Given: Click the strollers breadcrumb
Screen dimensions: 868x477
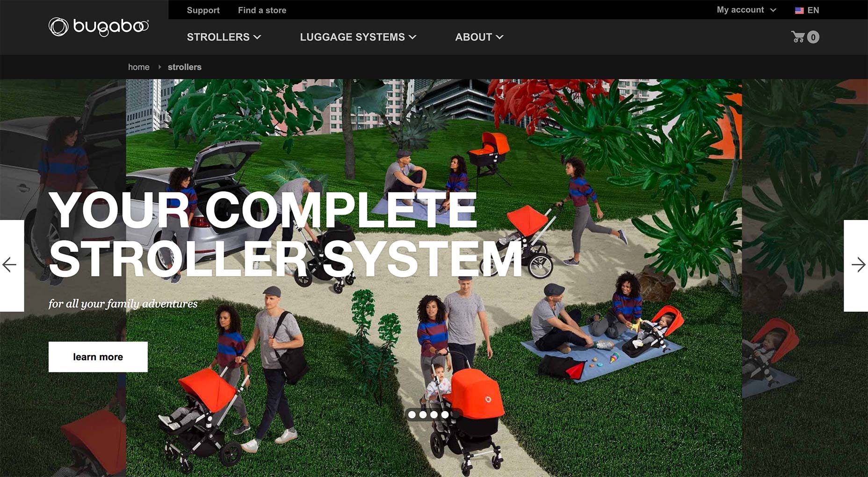Looking at the screenshot, I should tap(185, 67).
